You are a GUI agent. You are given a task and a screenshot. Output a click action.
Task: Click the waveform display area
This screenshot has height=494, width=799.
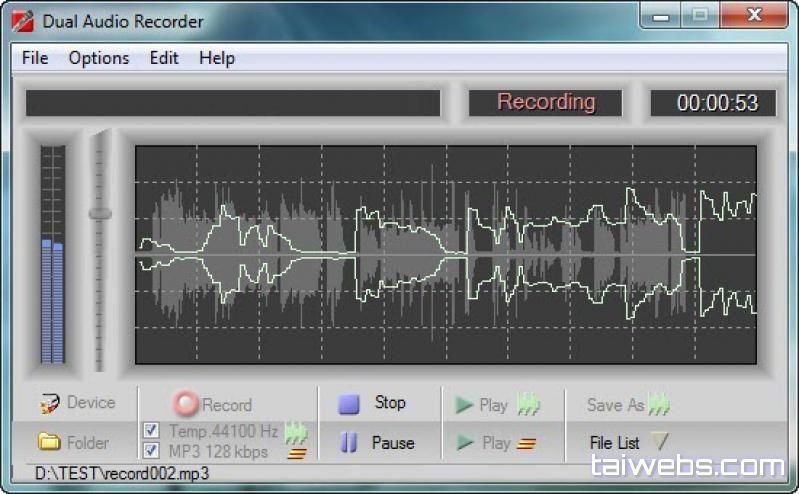coord(445,255)
